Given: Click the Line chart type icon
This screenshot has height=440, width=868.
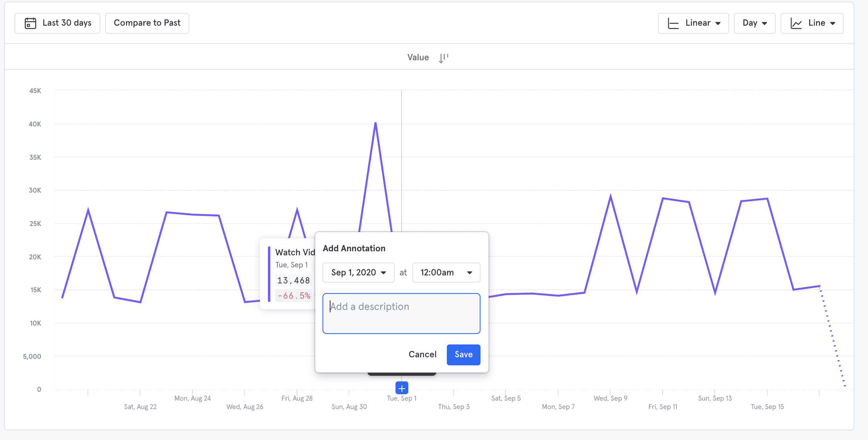Looking at the screenshot, I should (796, 23).
